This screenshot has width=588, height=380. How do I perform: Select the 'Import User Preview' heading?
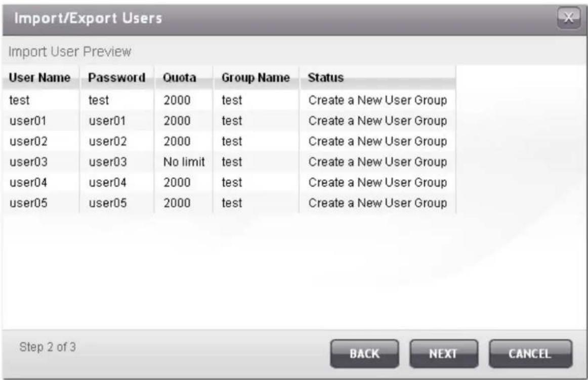70,52
